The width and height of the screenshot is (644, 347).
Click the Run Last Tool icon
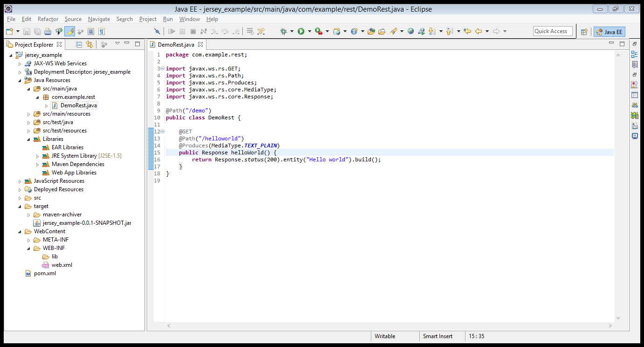pyautogui.click(x=319, y=31)
